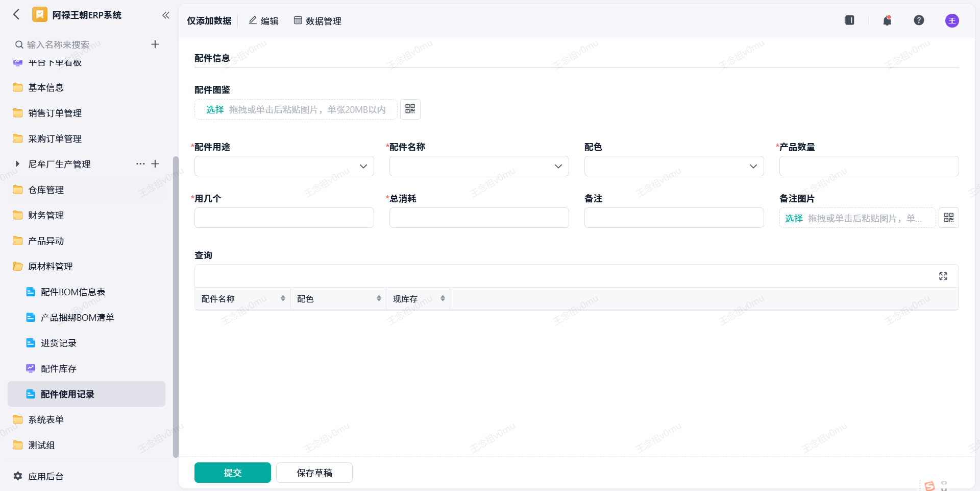
Task: Open the 配色 dropdown
Action: point(674,166)
